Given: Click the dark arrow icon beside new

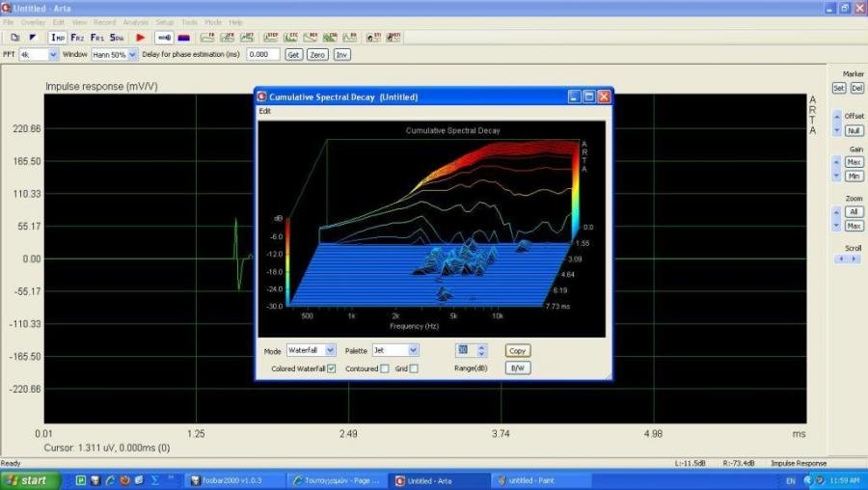Looking at the screenshot, I should (33, 37).
